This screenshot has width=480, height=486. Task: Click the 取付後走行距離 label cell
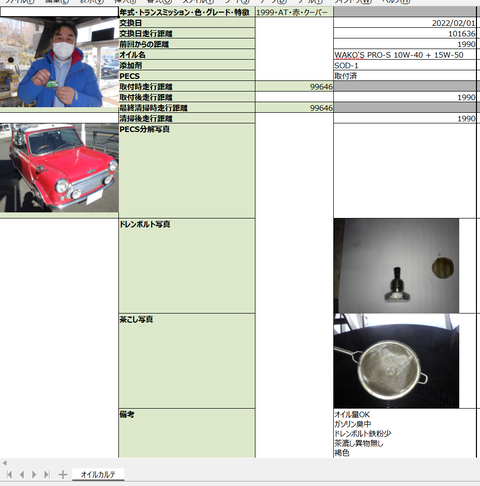pos(187,97)
